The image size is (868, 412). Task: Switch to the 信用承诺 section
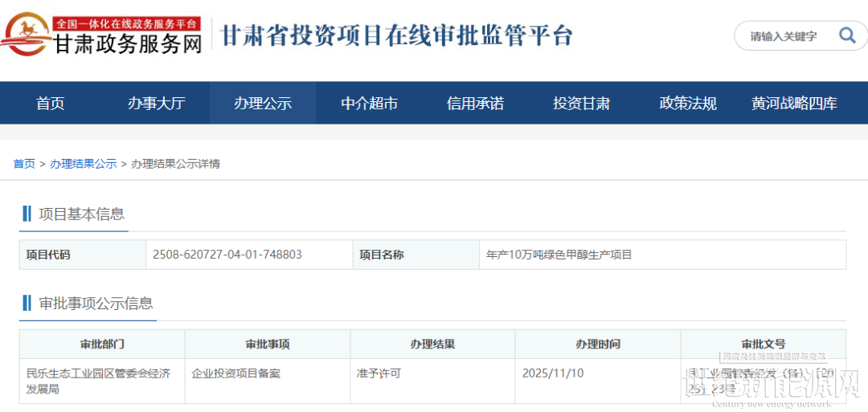[x=475, y=104]
